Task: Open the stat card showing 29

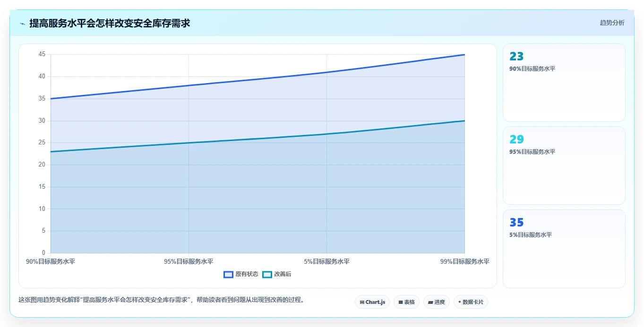Action: click(x=564, y=166)
